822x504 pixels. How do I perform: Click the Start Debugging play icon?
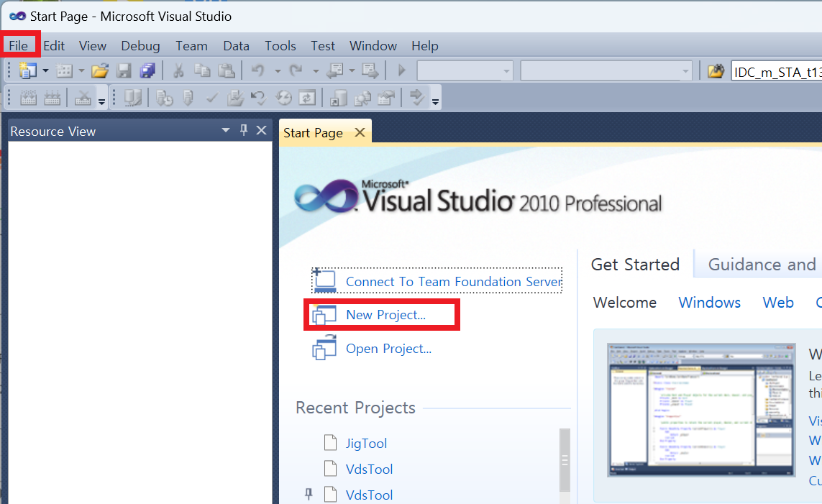click(x=401, y=70)
